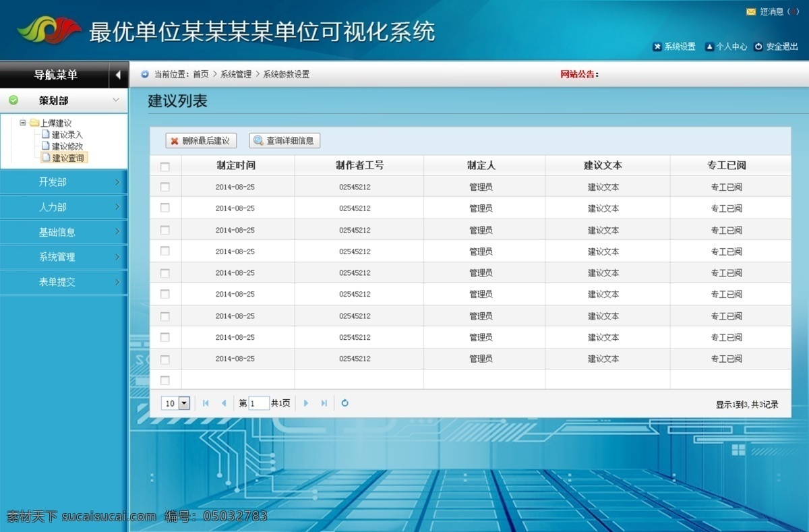The image size is (809, 532).
Task: Sort by the 制作者工号 column header
Action: 359,165
